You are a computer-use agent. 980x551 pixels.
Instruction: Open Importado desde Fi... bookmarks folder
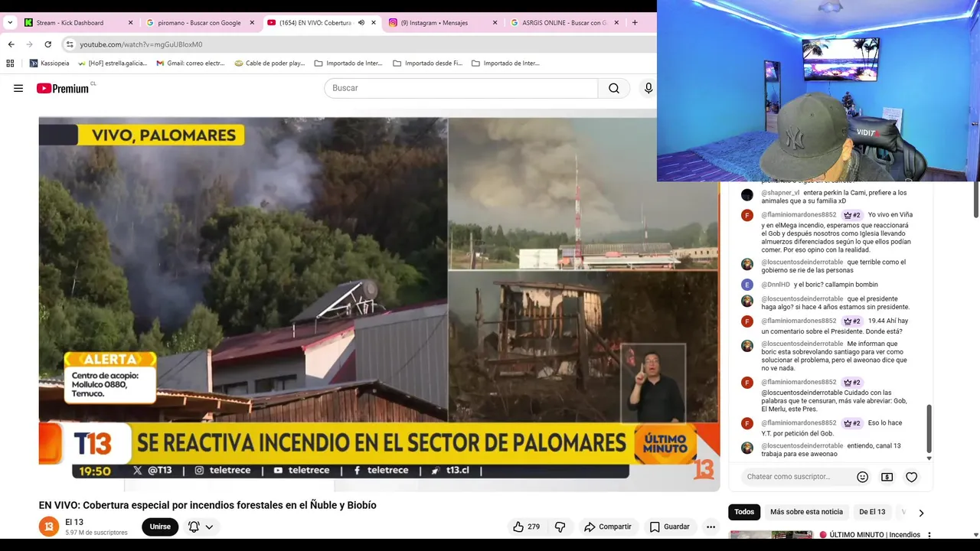coord(427,64)
